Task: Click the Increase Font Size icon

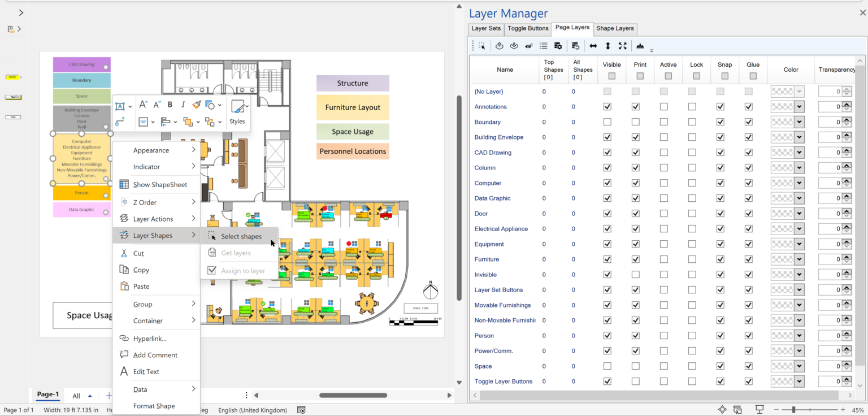Action: (x=144, y=105)
